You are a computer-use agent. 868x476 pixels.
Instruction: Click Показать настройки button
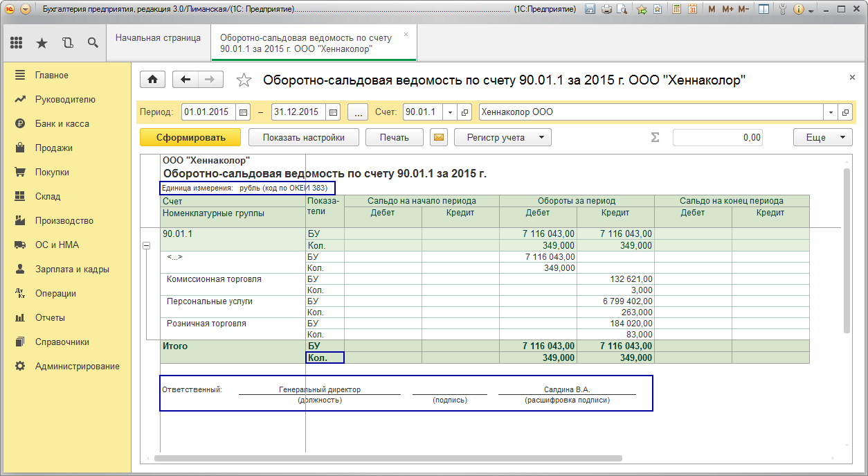303,137
